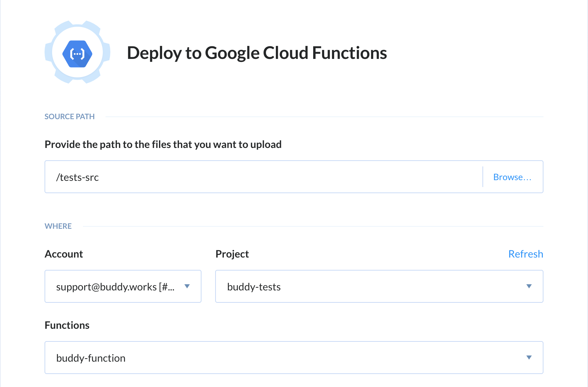Viewport: 588px width, 387px height.
Task: Click the Browse… link in source path
Action: click(512, 177)
